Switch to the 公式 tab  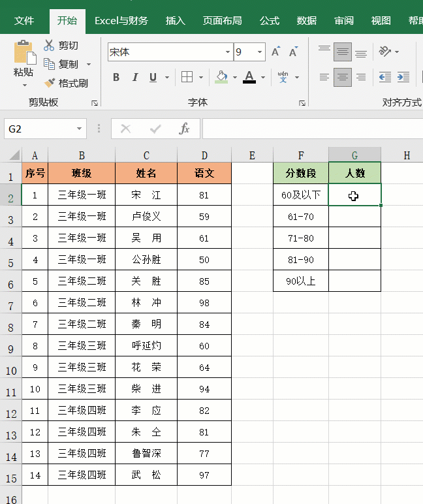270,21
